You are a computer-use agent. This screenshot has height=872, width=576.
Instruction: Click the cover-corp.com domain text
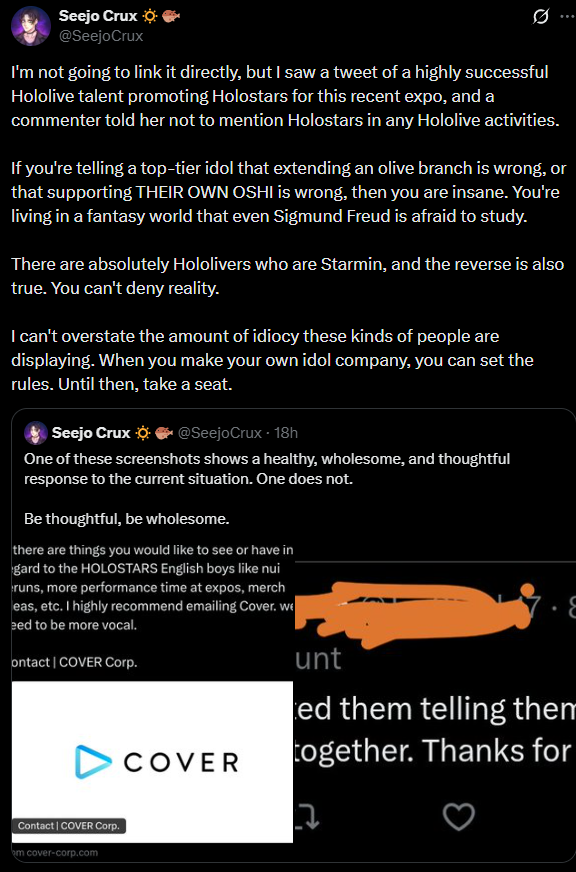(55, 853)
